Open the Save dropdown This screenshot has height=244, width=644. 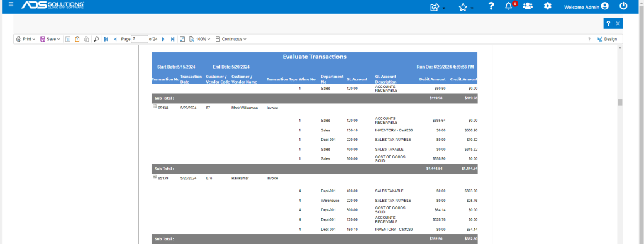(50, 39)
